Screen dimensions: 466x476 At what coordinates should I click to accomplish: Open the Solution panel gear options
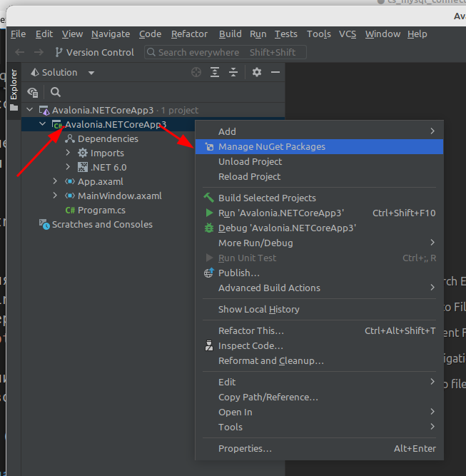pos(257,72)
